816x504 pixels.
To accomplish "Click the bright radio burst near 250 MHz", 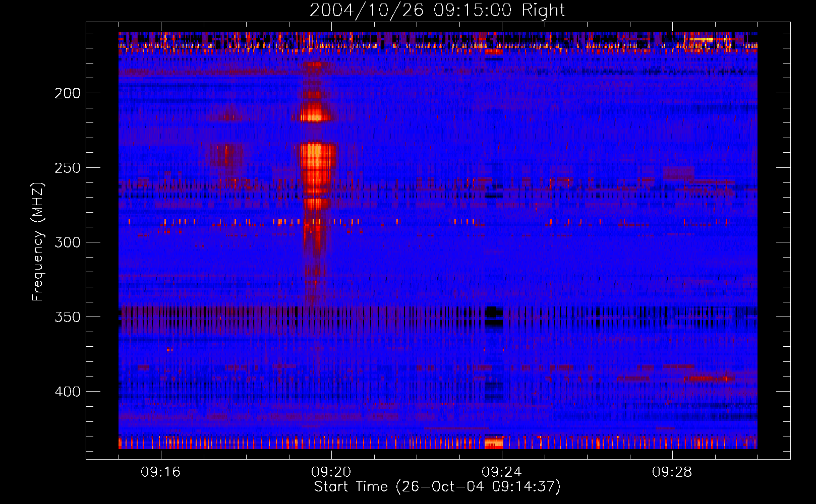I will coord(318,164).
